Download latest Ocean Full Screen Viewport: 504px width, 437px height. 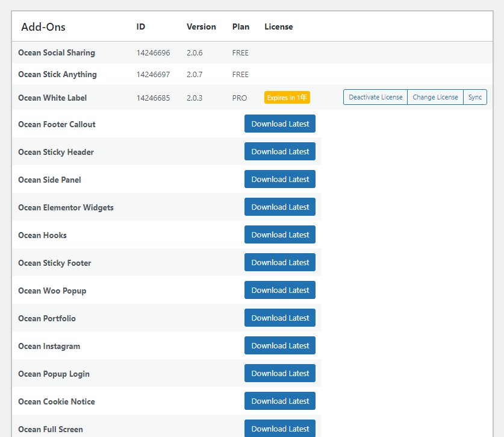pos(280,429)
